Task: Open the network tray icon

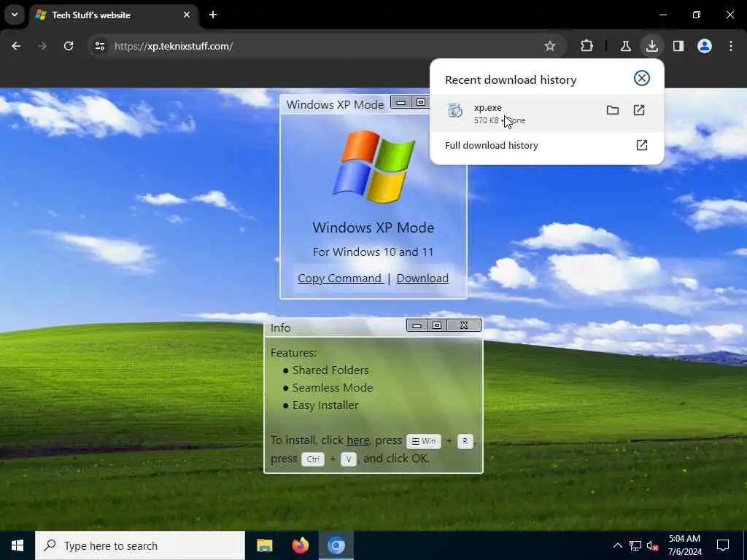Action: click(635, 545)
